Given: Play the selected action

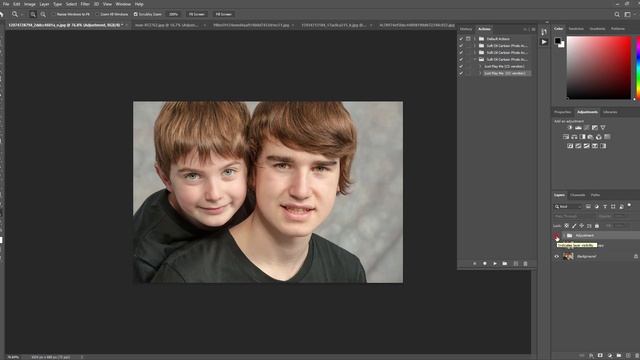Looking at the screenshot, I should [x=495, y=264].
